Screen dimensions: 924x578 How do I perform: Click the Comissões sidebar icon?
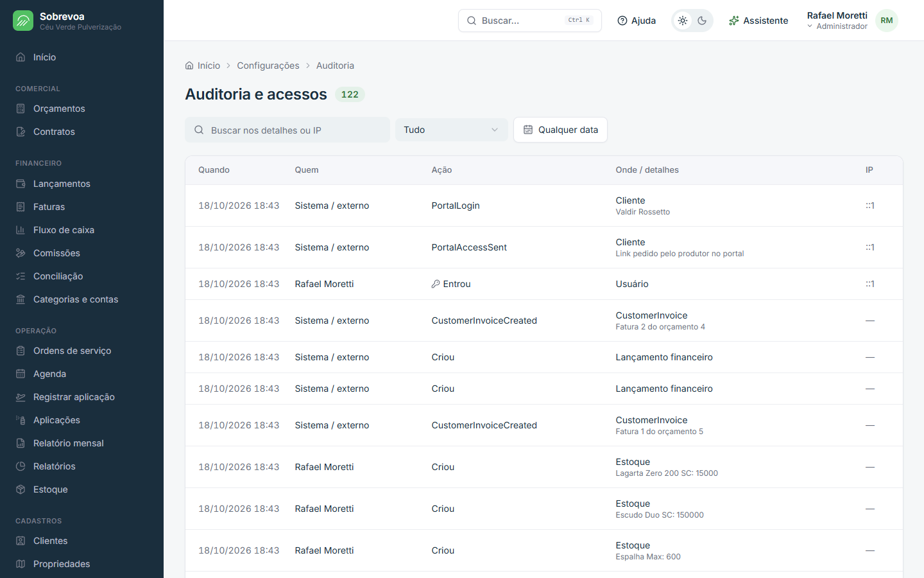(x=21, y=253)
